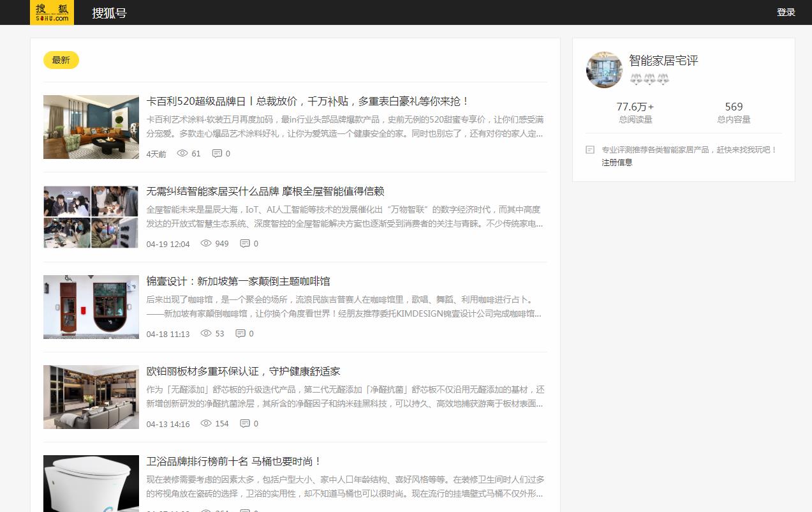812x512 pixels.
Task: Click summary text starting 全屋智能未来是星辰大海
Action: [x=345, y=216]
